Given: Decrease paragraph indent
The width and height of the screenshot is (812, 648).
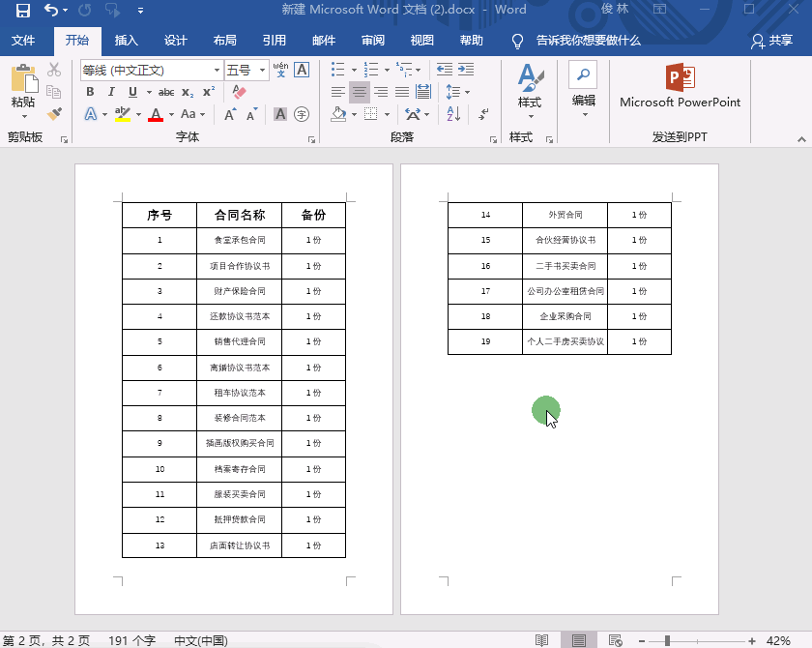Looking at the screenshot, I should click(445, 70).
